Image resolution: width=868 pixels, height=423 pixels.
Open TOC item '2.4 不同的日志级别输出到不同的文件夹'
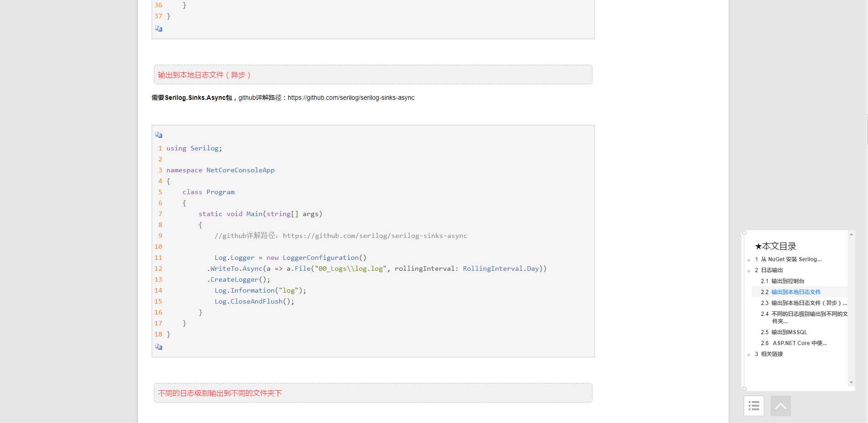pyautogui.click(x=804, y=317)
